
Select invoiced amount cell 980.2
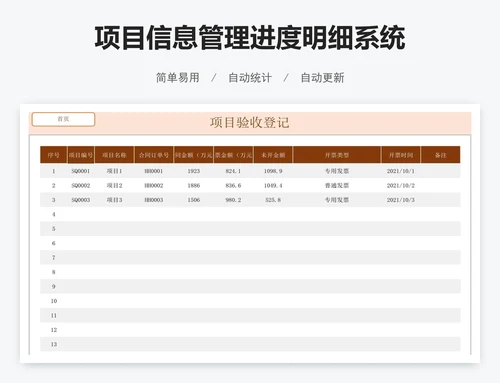pyautogui.click(x=233, y=200)
